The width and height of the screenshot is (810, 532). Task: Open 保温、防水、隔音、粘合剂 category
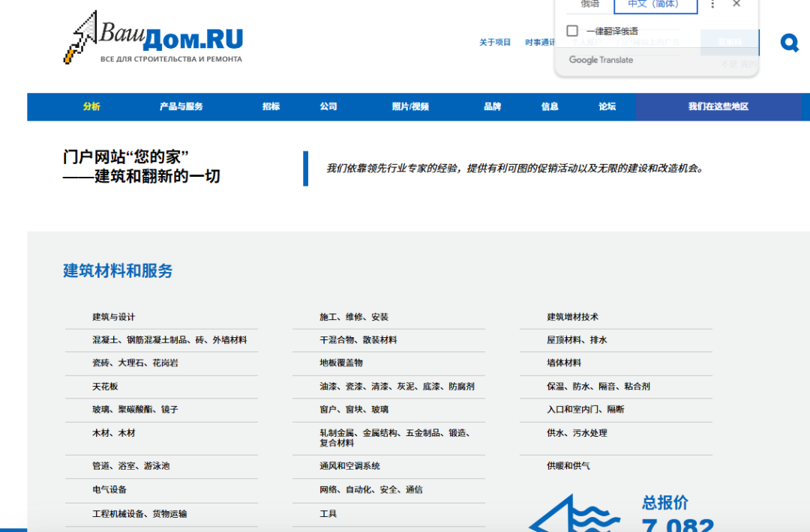tap(598, 387)
